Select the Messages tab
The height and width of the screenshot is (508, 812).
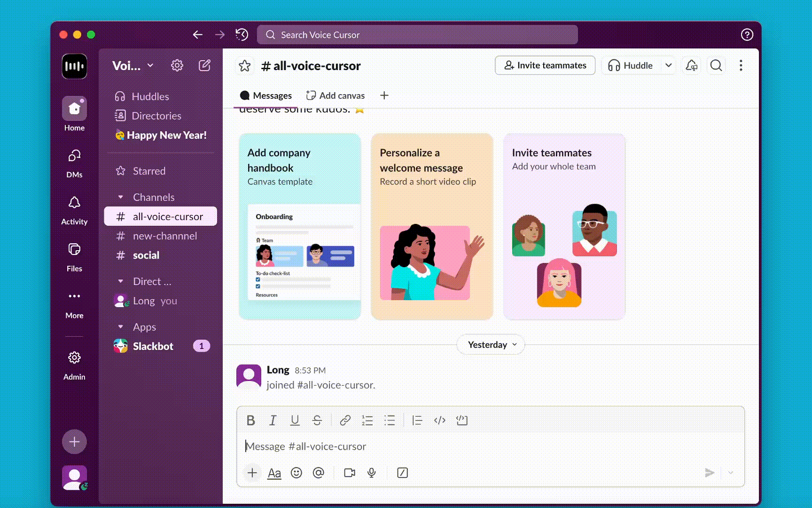(x=266, y=95)
